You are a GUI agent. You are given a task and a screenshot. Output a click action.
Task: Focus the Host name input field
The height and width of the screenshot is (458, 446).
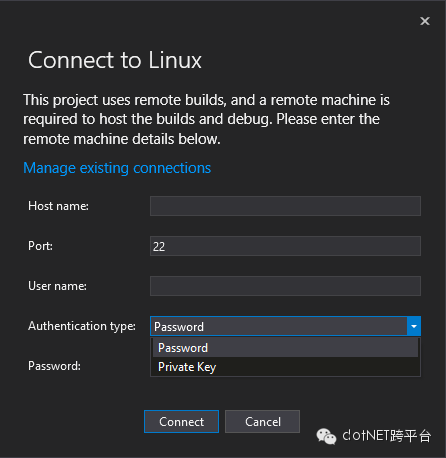click(285, 206)
